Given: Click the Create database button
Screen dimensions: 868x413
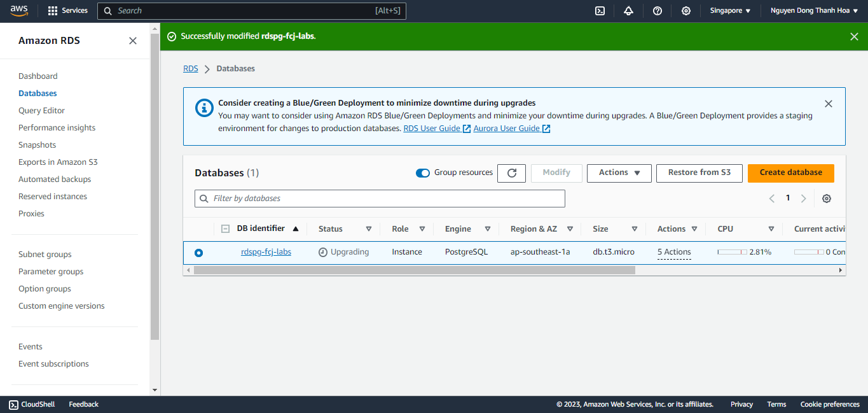Looking at the screenshot, I should click(x=790, y=173).
